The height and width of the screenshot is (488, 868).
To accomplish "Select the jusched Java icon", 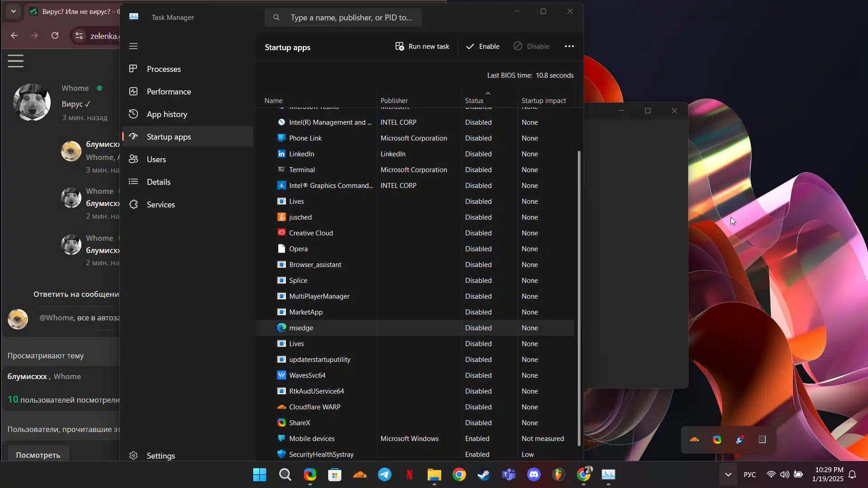I will click(282, 217).
